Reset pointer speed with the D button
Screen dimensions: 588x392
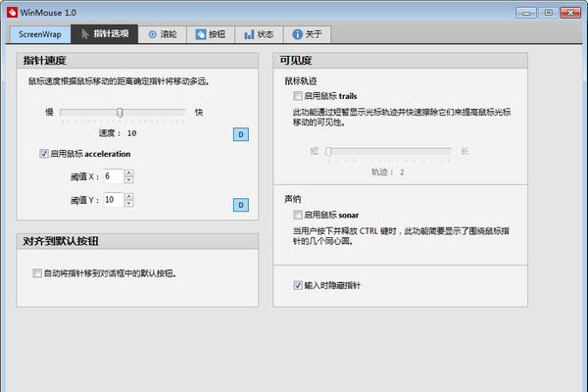click(x=241, y=134)
